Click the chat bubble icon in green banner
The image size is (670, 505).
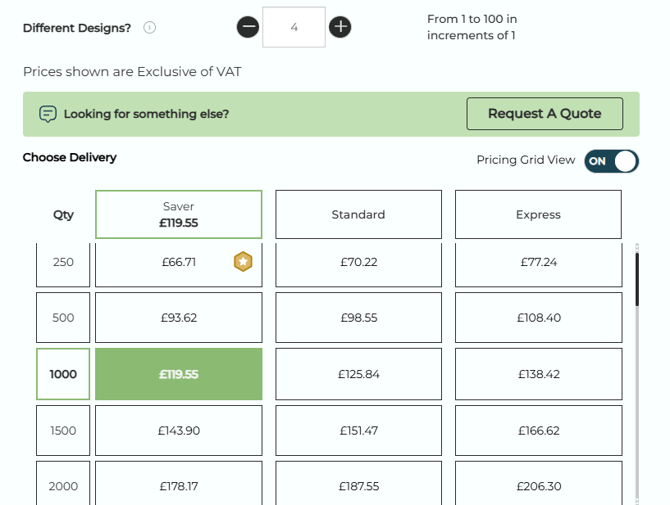48,114
